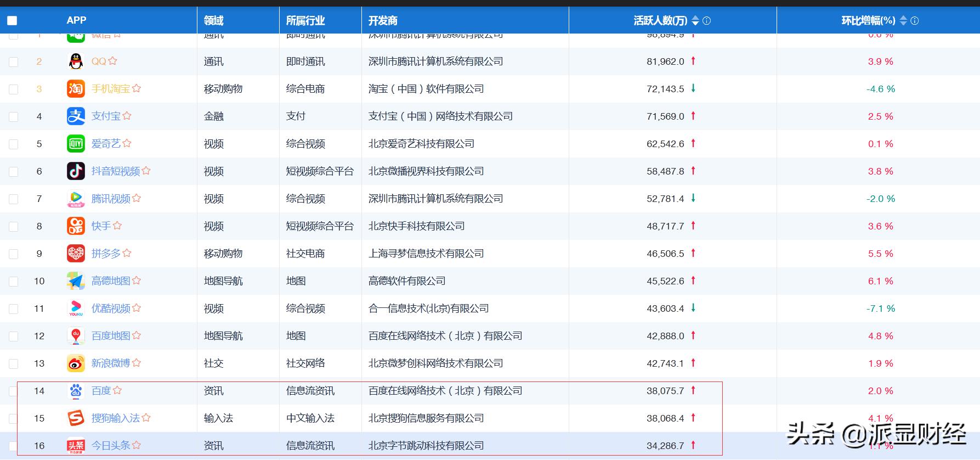Check the 爱奇艺 row checkbox
Screen dimensions: 980x460
click(14, 144)
